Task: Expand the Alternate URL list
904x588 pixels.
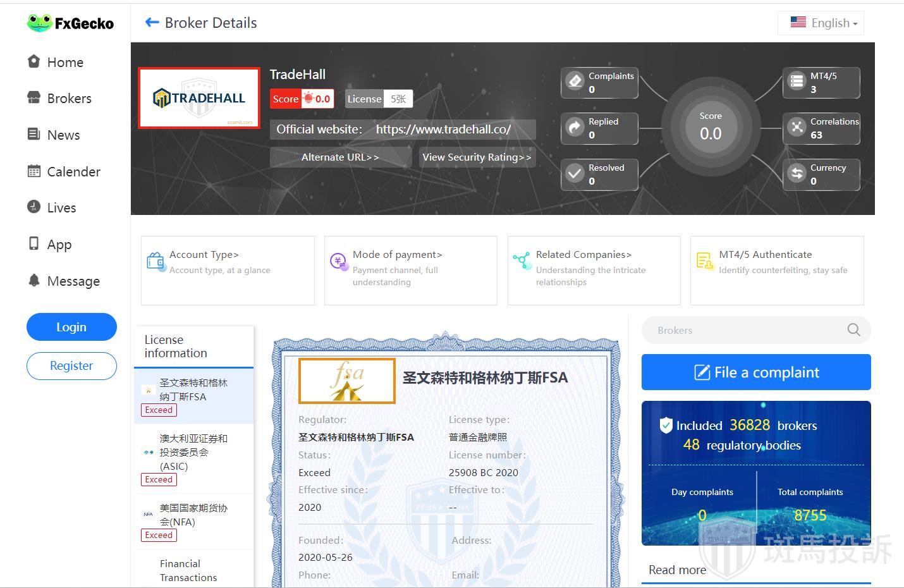Action: (x=340, y=157)
